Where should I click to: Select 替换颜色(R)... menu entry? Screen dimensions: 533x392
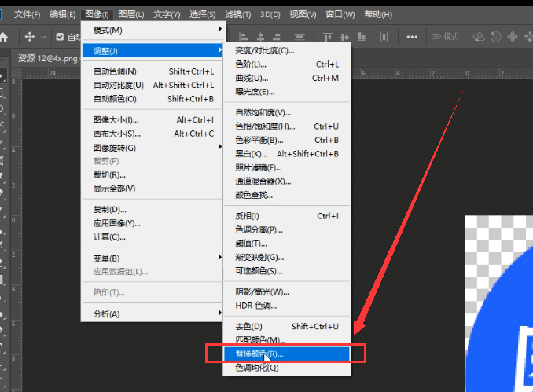287,354
